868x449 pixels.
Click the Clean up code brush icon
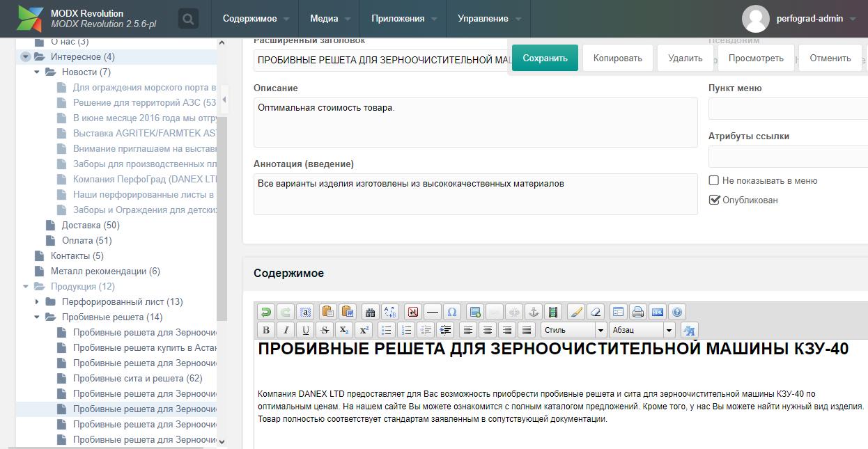tap(576, 312)
